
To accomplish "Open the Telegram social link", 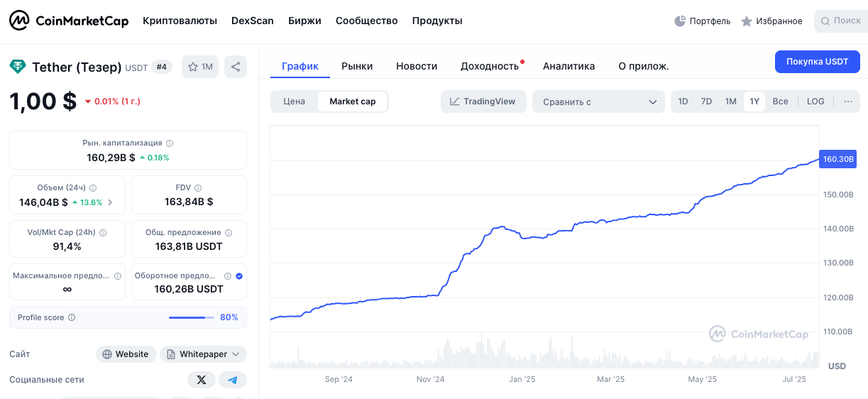I will [233, 380].
